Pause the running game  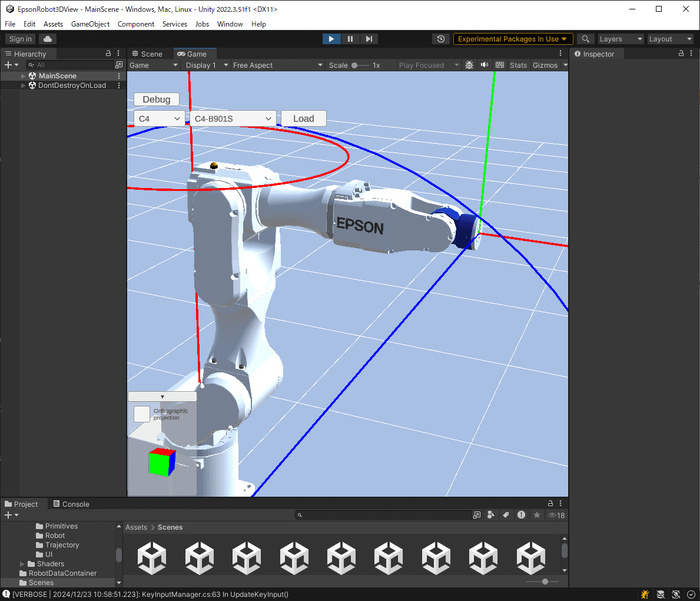pyautogui.click(x=350, y=39)
